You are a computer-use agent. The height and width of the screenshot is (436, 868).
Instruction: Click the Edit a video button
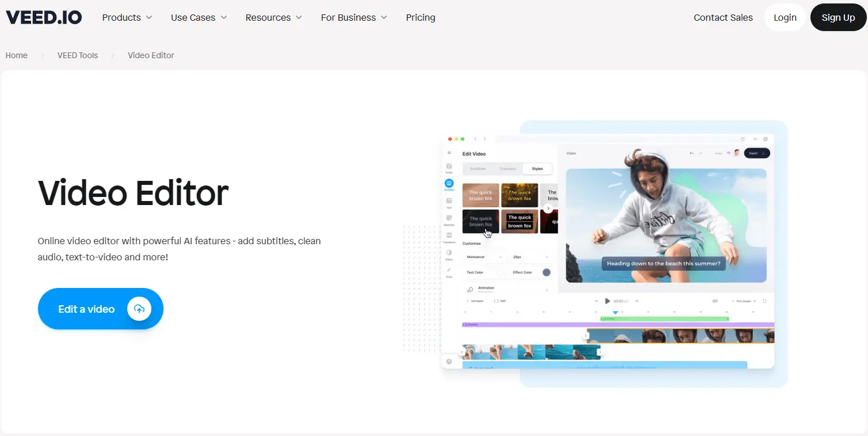pos(101,309)
